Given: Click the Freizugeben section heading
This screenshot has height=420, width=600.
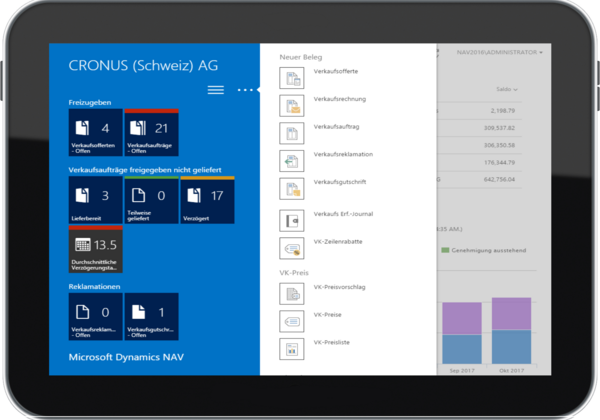Looking at the screenshot, I should coord(90,103).
